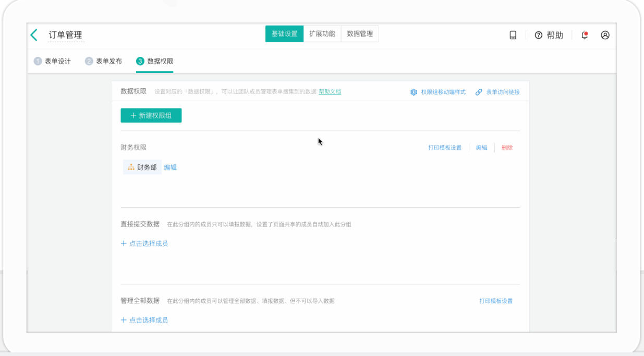644x356 pixels.
Task: Switch to the 扩展功能 tab
Action: pos(322,33)
